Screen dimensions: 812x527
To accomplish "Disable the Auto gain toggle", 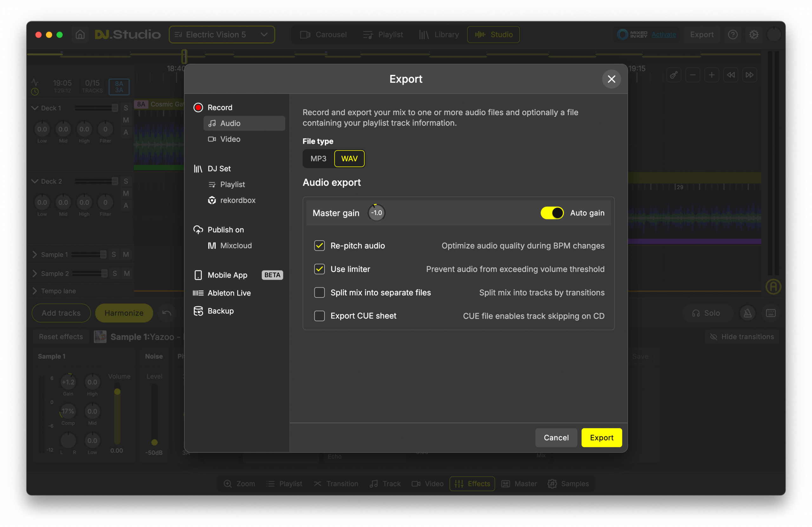I will pos(552,213).
